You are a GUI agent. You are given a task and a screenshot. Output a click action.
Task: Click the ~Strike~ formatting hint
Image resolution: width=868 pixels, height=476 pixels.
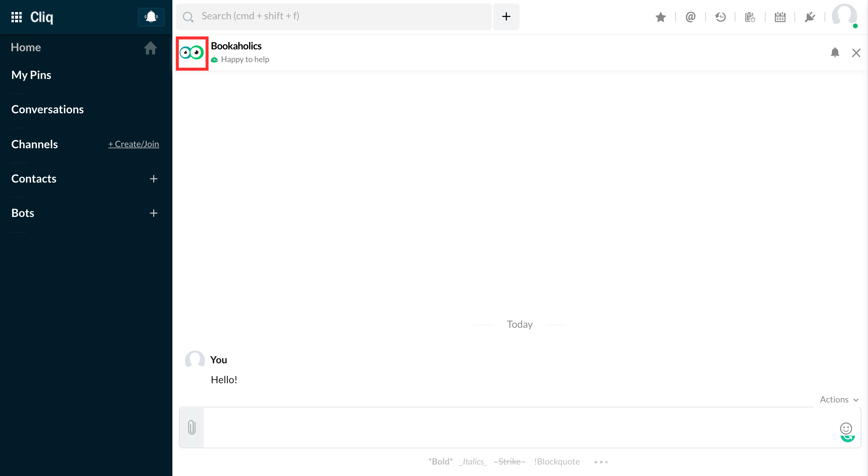[509, 462]
